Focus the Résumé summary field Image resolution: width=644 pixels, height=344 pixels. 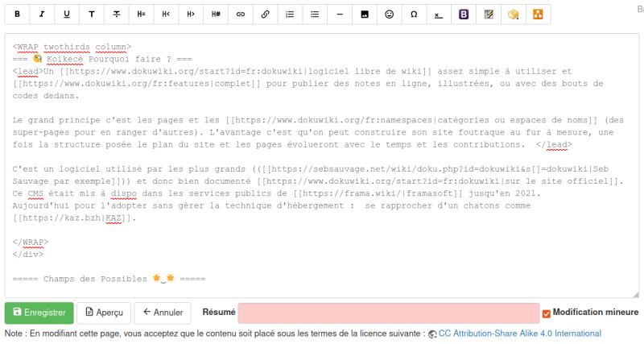pos(389,313)
